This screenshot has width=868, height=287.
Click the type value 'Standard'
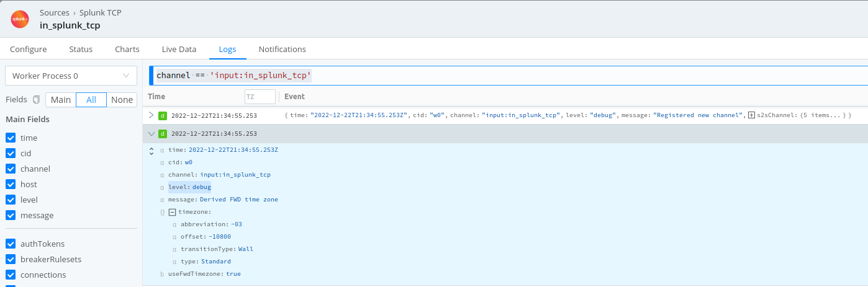(x=216, y=262)
